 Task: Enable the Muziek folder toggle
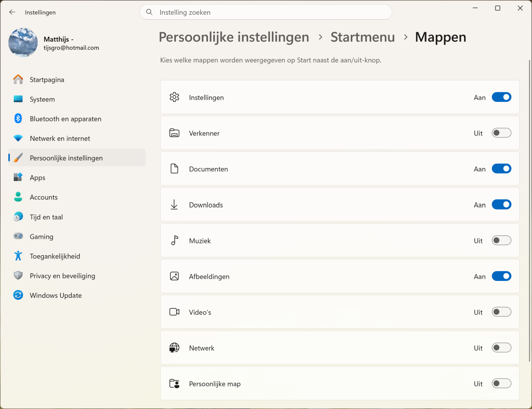(501, 241)
